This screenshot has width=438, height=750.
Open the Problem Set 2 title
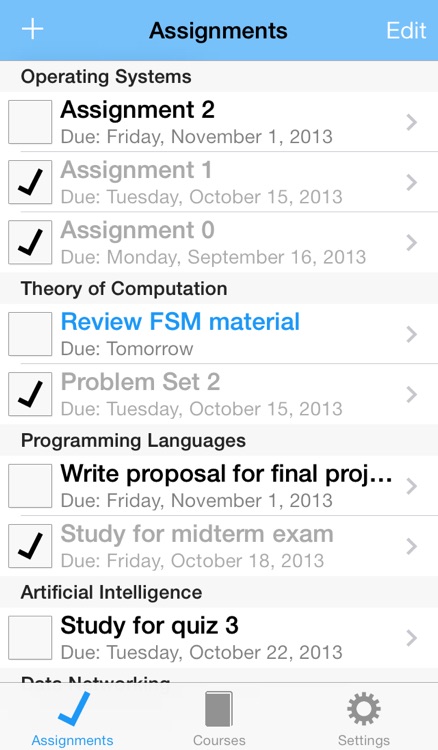tap(140, 382)
